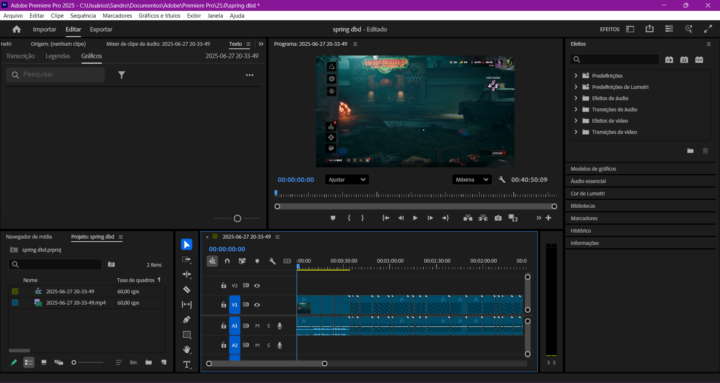Select the Selection tool arrow
720x383 pixels.
186,244
